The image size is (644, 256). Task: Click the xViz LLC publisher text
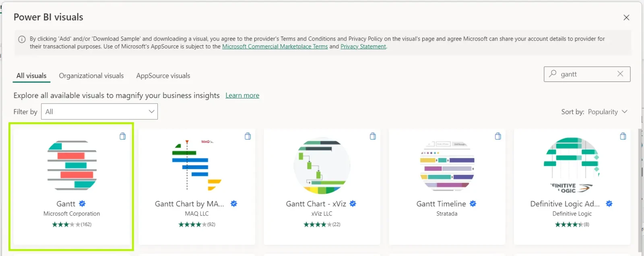tap(322, 214)
